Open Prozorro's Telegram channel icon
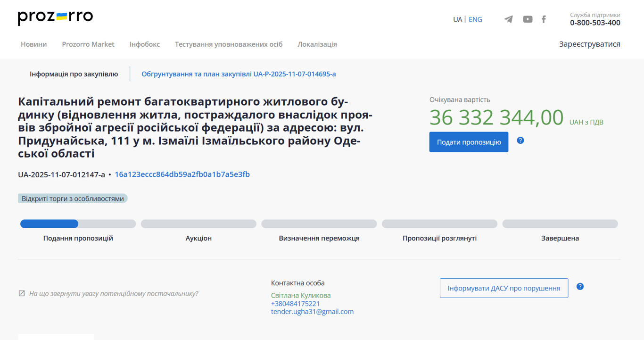Viewport: 644px width, 340px height. tap(508, 19)
